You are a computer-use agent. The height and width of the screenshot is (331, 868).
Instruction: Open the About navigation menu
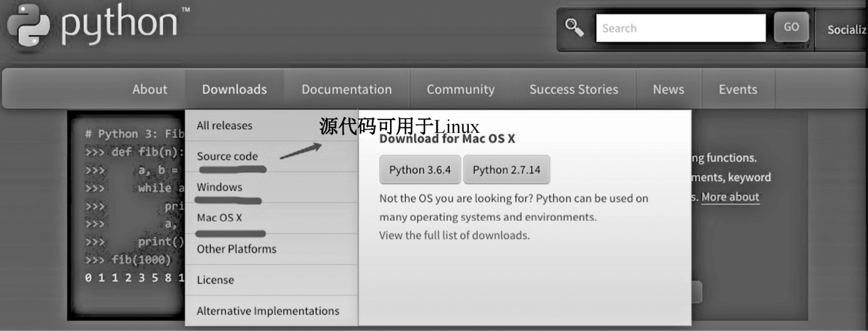pos(150,89)
